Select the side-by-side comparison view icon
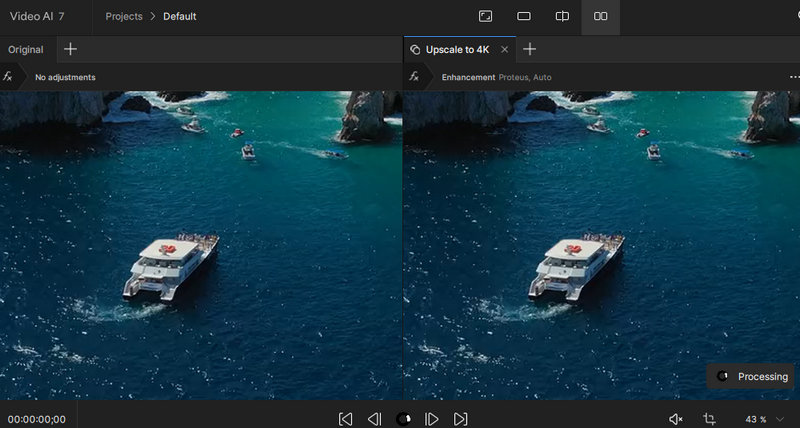800x428 pixels. pyautogui.click(x=601, y=16)
